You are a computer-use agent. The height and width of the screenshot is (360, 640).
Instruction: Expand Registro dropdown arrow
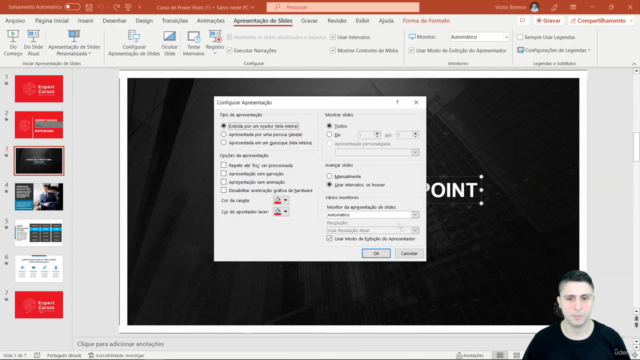coord(215,54)
